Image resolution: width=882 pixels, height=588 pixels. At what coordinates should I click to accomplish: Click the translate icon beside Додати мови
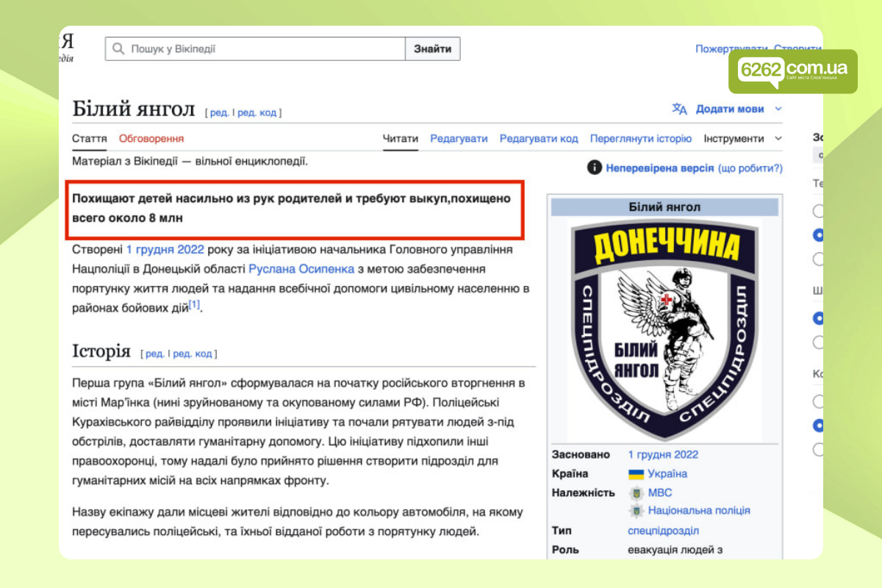680,109
